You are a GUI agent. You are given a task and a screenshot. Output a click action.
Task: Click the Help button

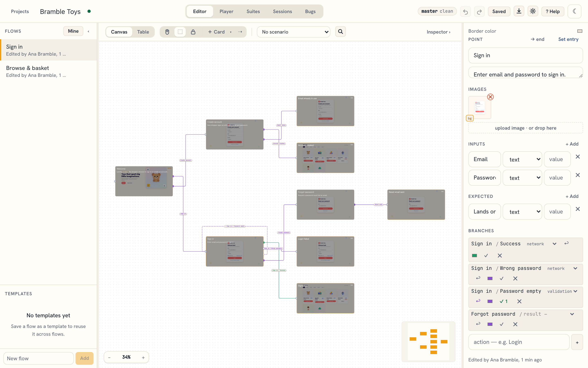tap(552, 11)
